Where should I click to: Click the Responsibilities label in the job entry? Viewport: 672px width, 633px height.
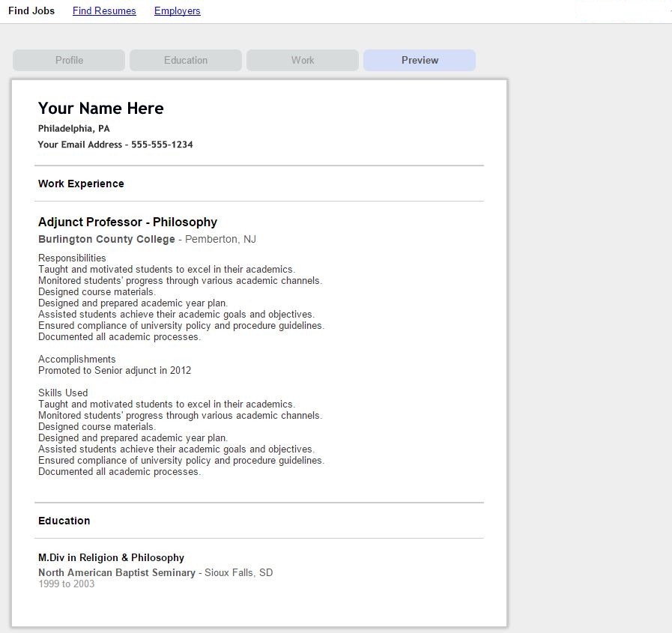(72, 258)
